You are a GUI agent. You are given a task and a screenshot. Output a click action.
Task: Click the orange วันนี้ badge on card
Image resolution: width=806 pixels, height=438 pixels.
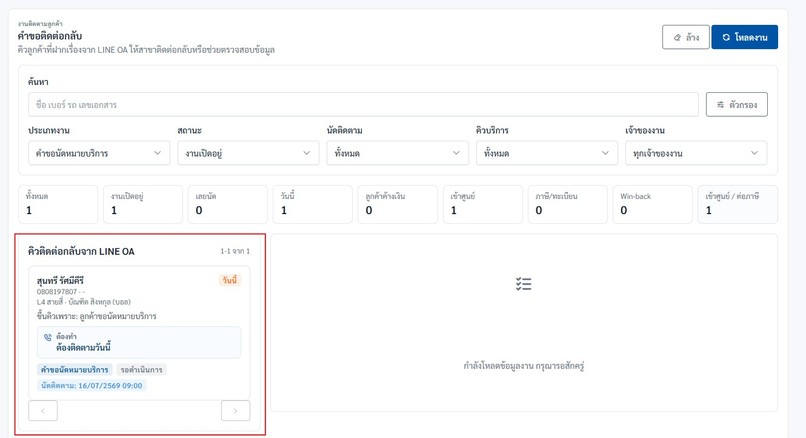(230, 280)
